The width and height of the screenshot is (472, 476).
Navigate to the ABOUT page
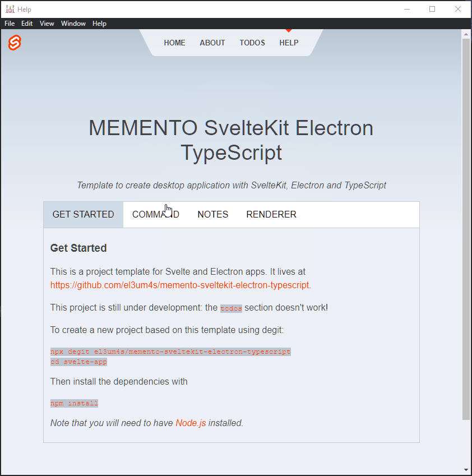[212, 43]
